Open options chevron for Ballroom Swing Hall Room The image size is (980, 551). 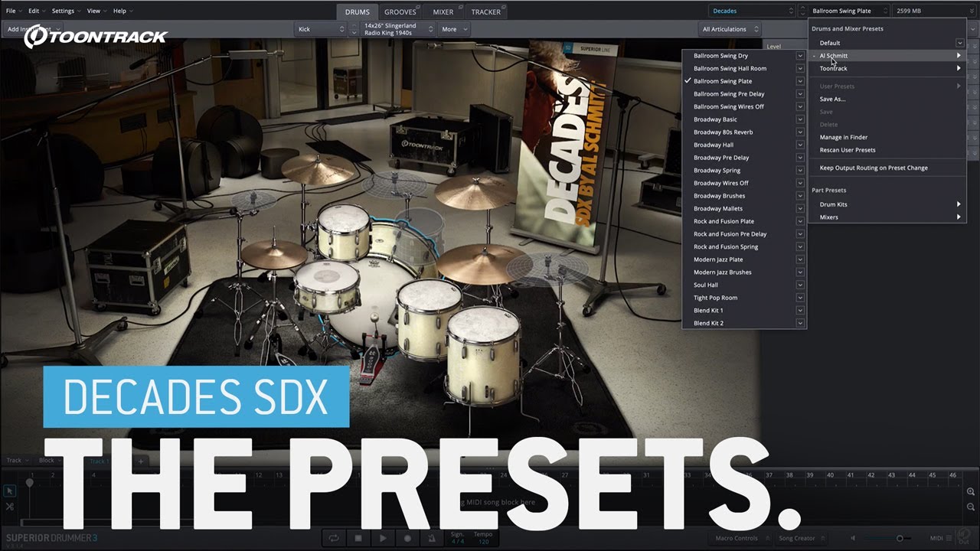(x=800, y=68)
